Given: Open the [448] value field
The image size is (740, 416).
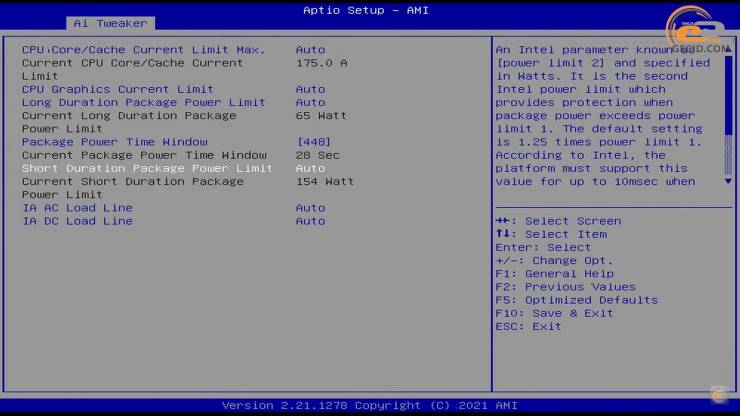Looking at the screenshot, I should tap(314, 142).
